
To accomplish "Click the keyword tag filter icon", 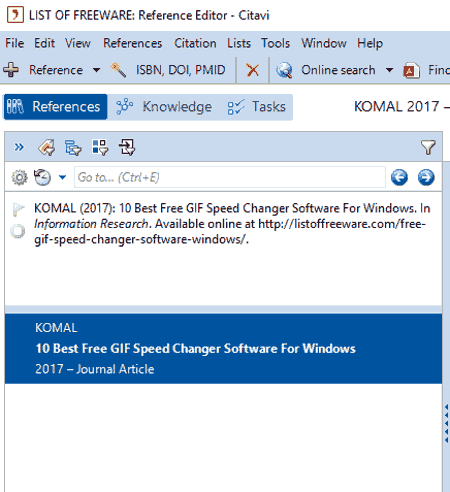I will [x=47, y=147].
